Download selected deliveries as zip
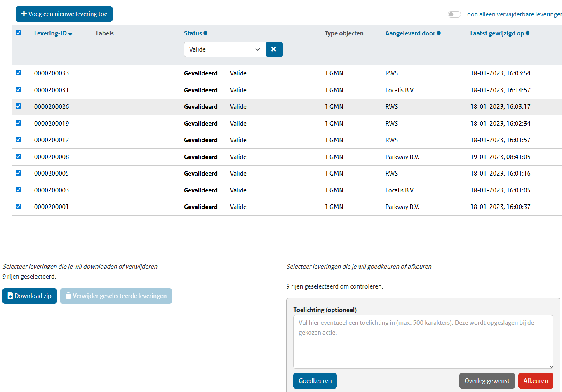This screenshot has height=392, width=562. 30,296
